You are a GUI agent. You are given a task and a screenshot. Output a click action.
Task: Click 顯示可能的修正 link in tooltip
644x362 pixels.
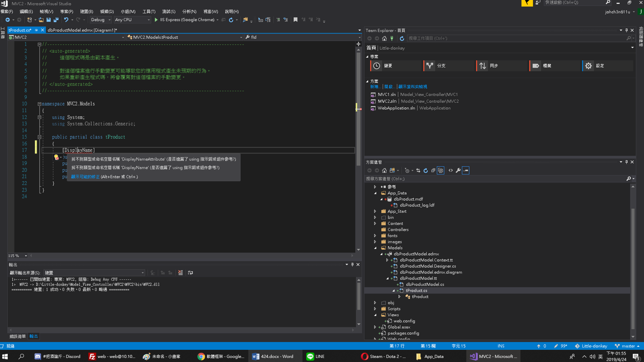click(x=85, y=177)
